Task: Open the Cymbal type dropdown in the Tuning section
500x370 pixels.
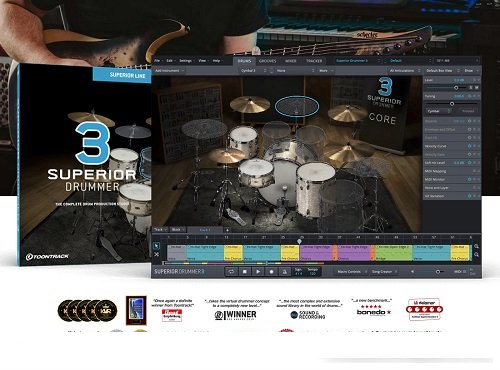Action: pos(439,111)
